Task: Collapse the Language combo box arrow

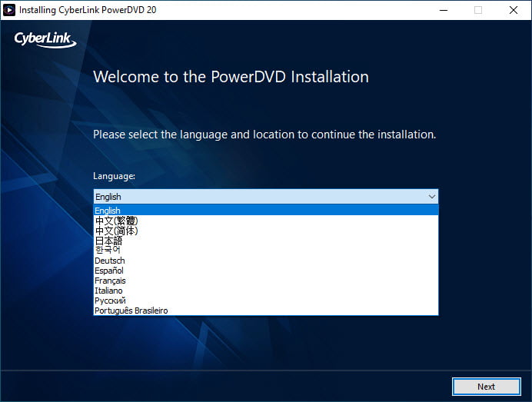Action: pos(431,197)
